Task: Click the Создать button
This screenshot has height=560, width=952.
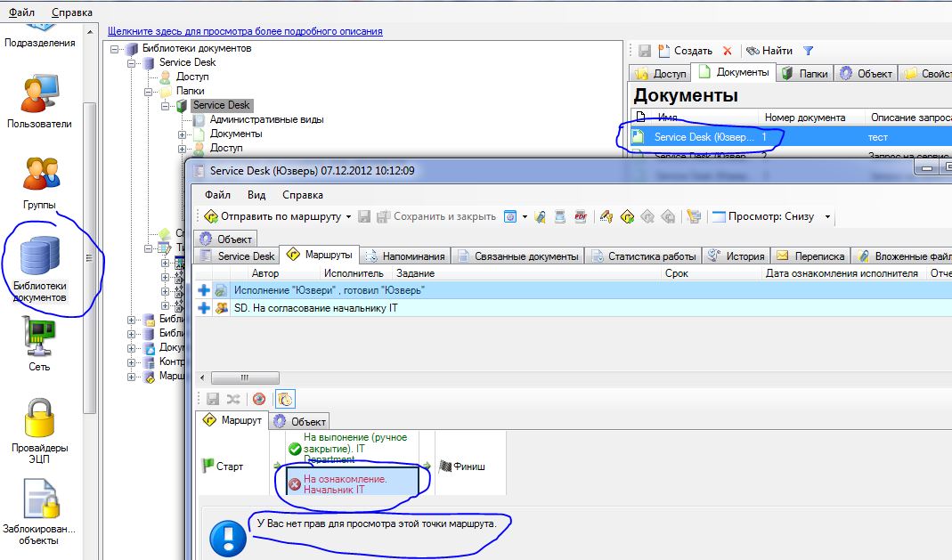Action: coord(685,51)
